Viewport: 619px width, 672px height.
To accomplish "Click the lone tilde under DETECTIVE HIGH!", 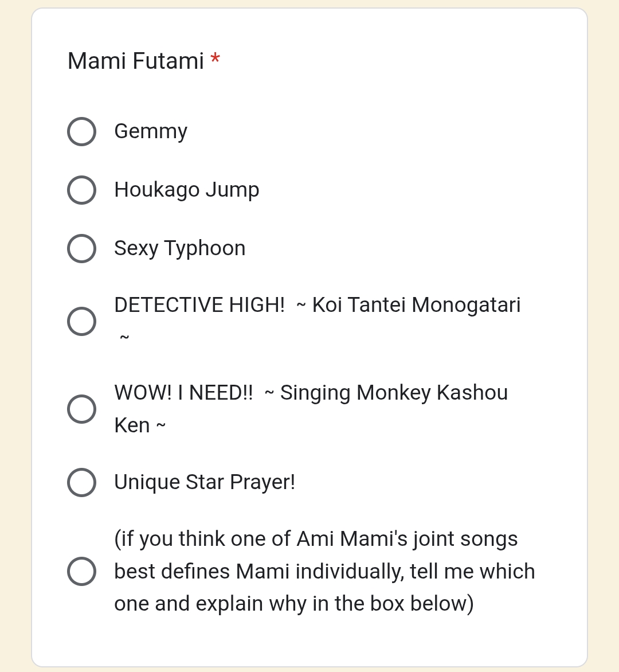I will [x=124, y=337].
